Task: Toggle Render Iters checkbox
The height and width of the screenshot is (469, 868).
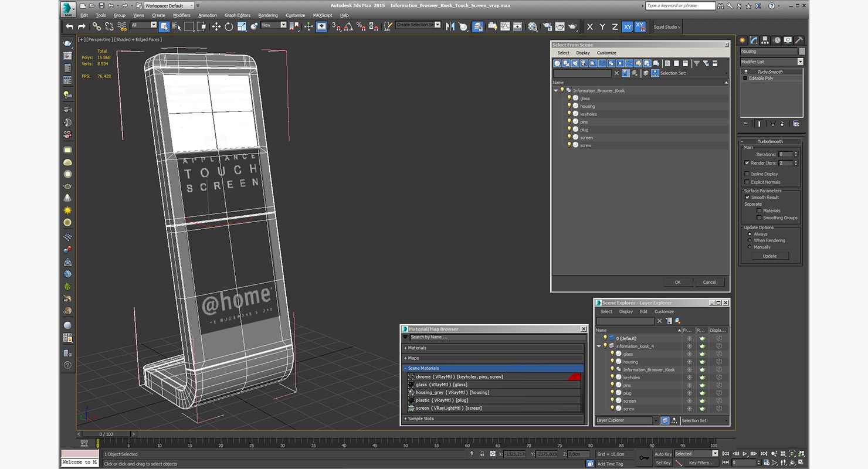Action: pos(747,163)
